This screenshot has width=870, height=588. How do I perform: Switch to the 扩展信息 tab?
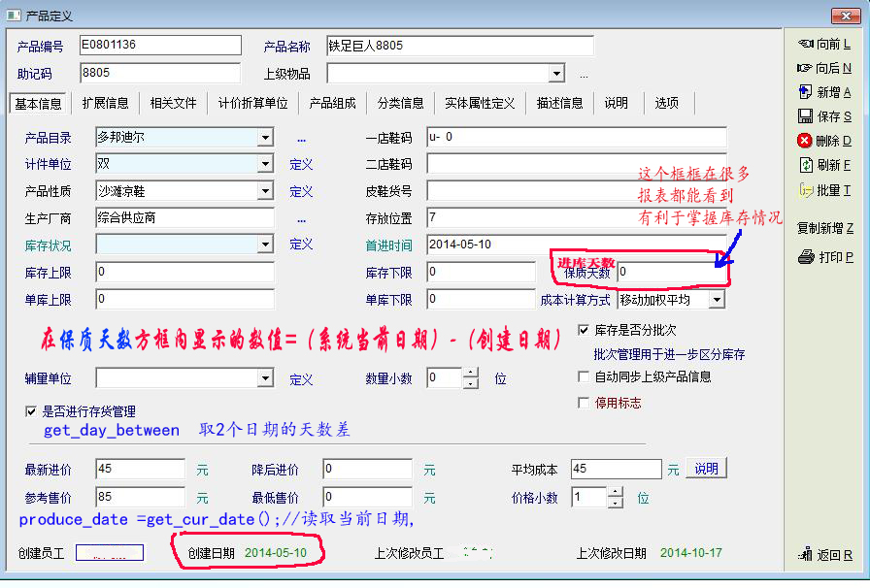(105, 103)
